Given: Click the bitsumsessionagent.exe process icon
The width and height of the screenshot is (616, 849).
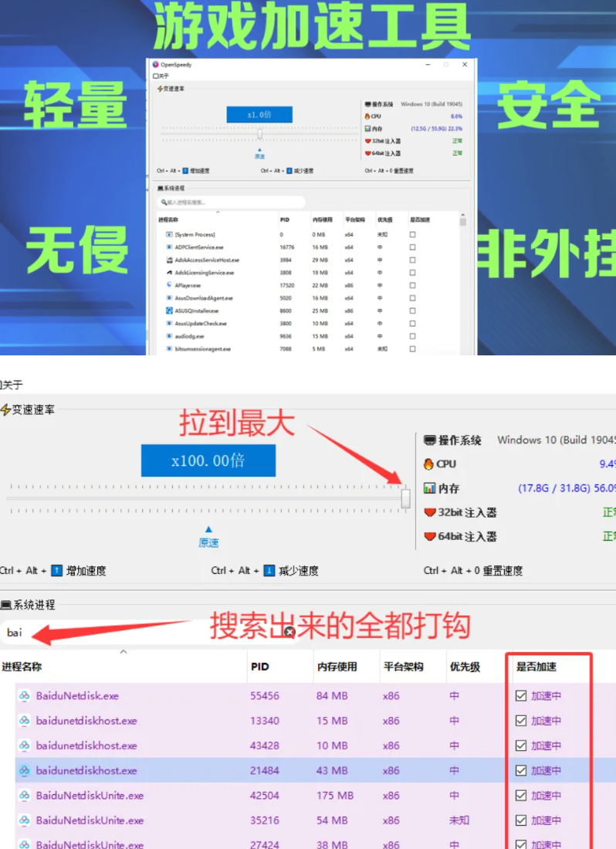Looking at the screenshot, I should click(x=169, y=348).
